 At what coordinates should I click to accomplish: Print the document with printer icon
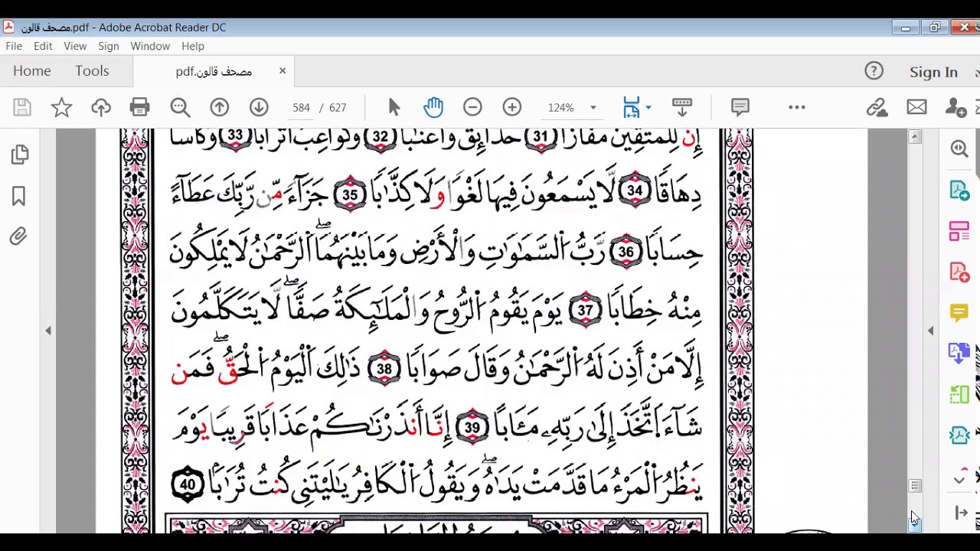(140, 108)
